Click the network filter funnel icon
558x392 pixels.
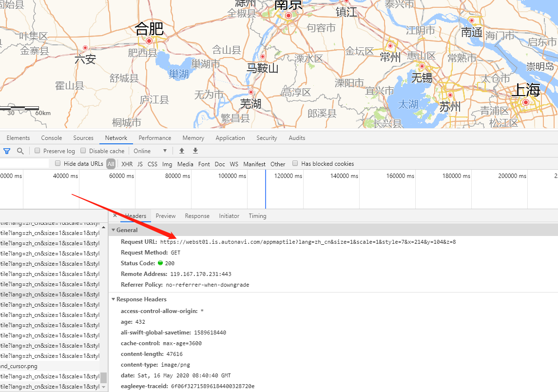[x=7, y=151]
